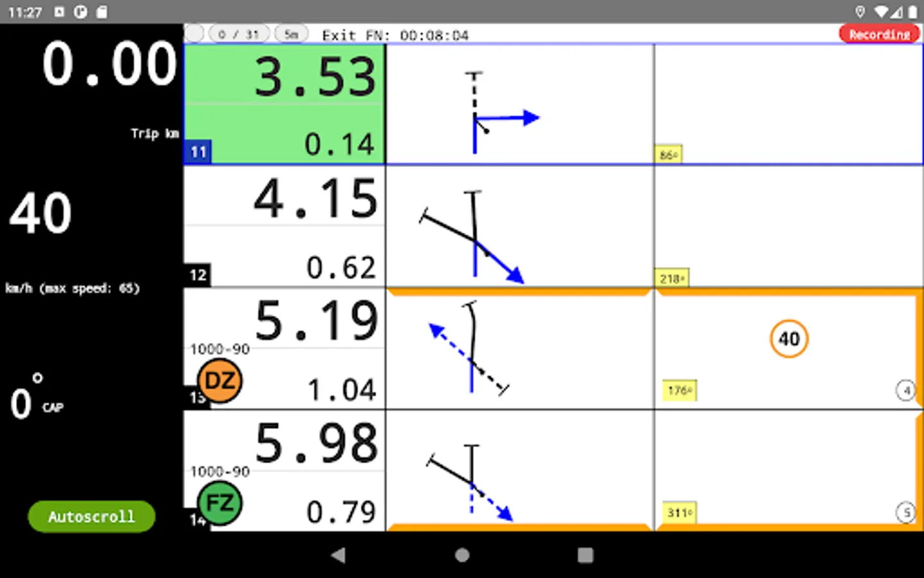Tap the 0 / 31 waypoint counter
This screenshot has height=578, width=924.
(239, 34)
